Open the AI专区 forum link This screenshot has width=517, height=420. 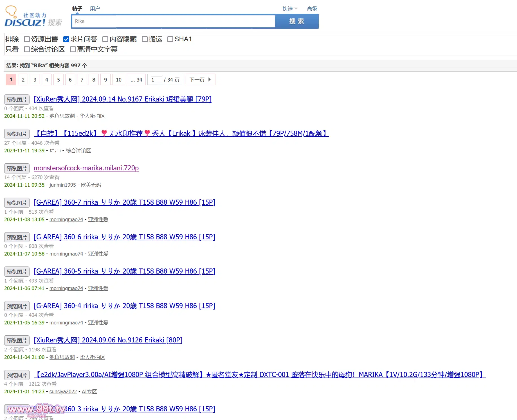tap(89, 391)
